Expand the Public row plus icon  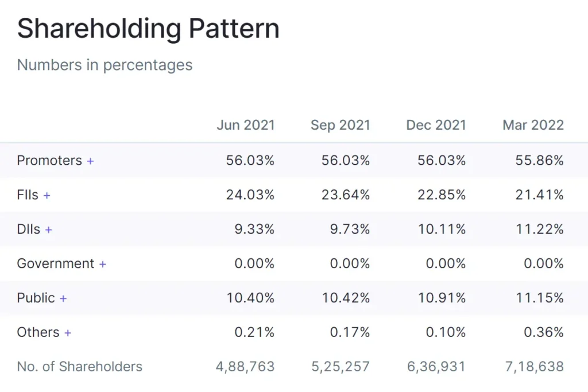[63, 298]
